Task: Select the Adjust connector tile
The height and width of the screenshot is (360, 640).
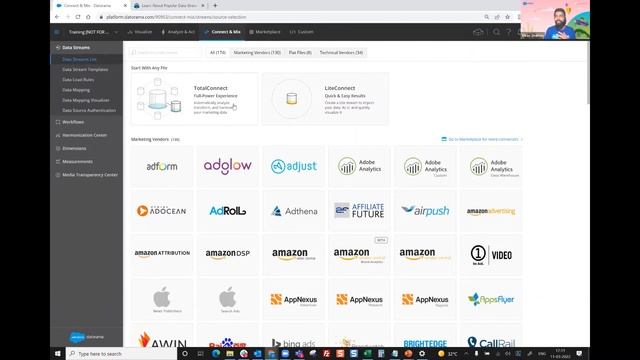Action: click(x=293, y=167)
